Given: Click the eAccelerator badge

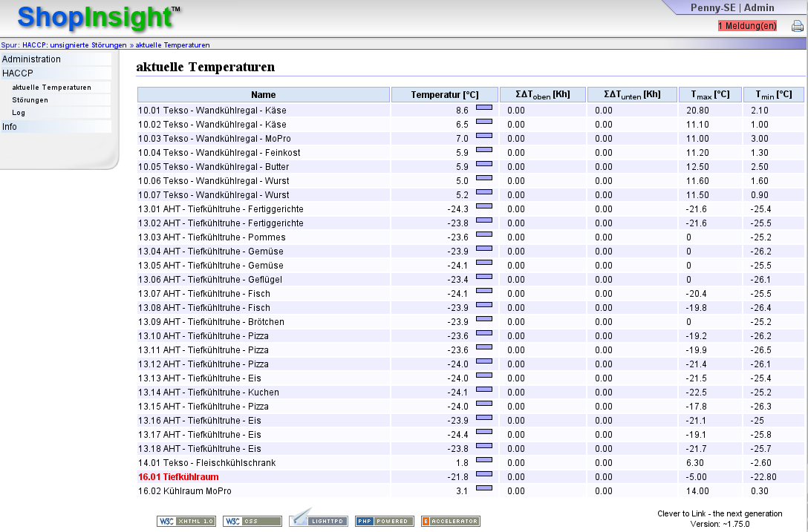Looking at the screenshot, I should pyautogui.click(x=450, y=521).
